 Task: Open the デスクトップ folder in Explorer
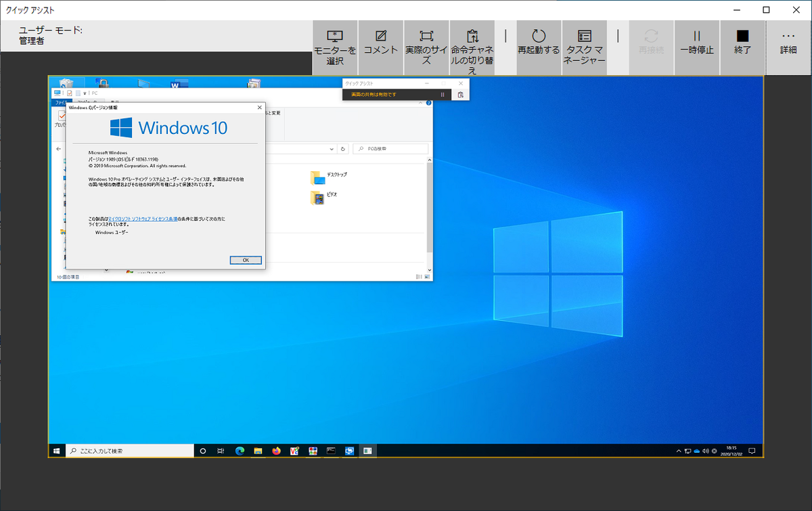click(x=329, y=177)
